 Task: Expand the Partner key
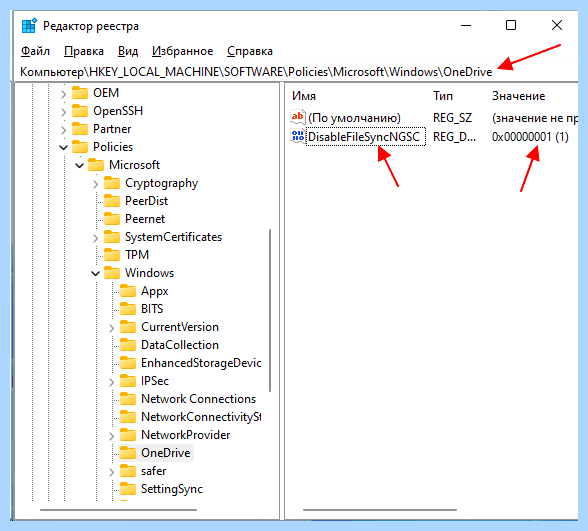[63, 130]
